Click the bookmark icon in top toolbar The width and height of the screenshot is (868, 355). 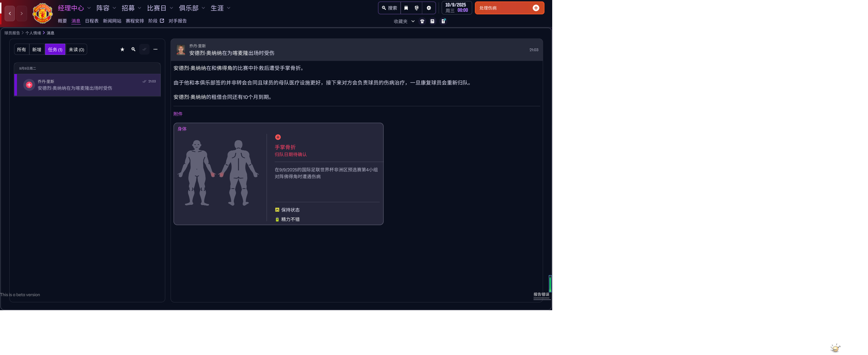point(406,8)
